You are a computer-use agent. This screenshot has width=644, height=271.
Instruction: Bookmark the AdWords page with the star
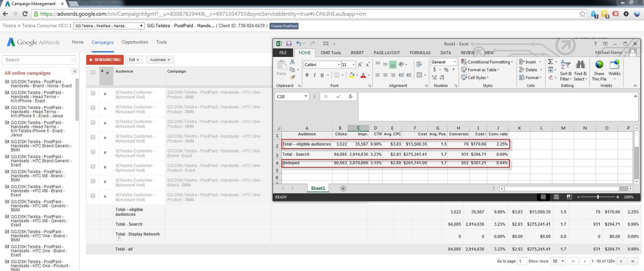click(x=582, y=14)
